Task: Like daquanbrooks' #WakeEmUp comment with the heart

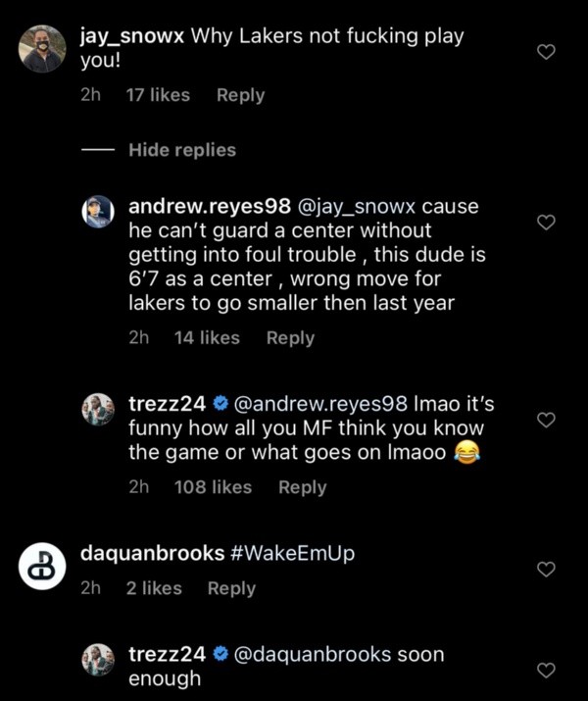Action: pos(548,569)
